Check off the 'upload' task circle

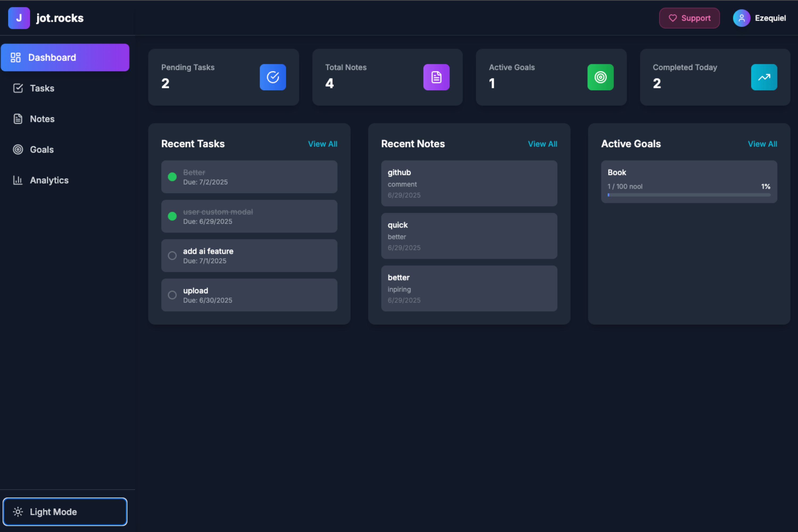[x=172, y=295]
